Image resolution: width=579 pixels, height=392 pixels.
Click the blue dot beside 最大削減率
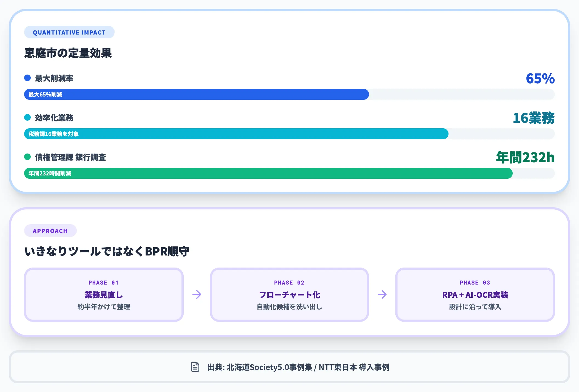tap(27, 78)
